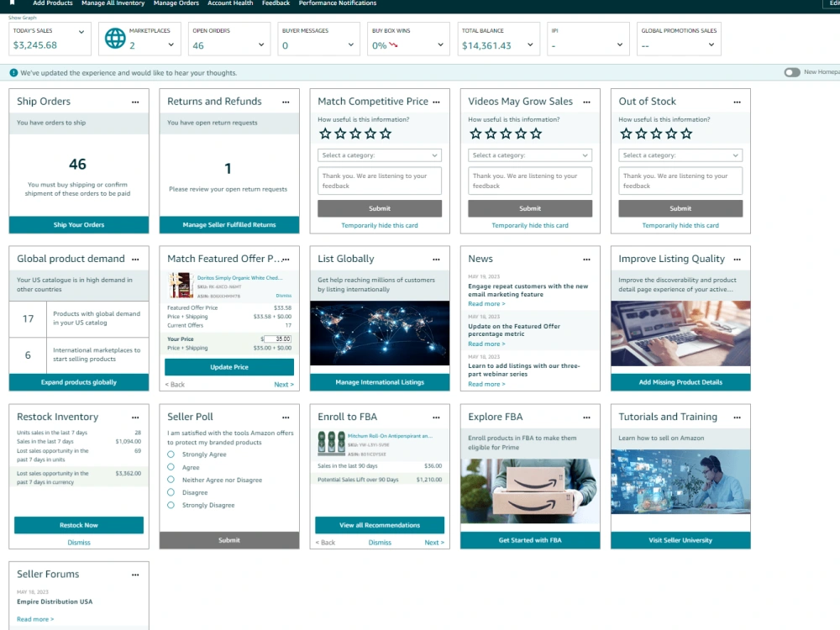Open the Out of Stock card options menu
Image resolution: width=840 pixels, height=630 pixels.
pos(738,102)
